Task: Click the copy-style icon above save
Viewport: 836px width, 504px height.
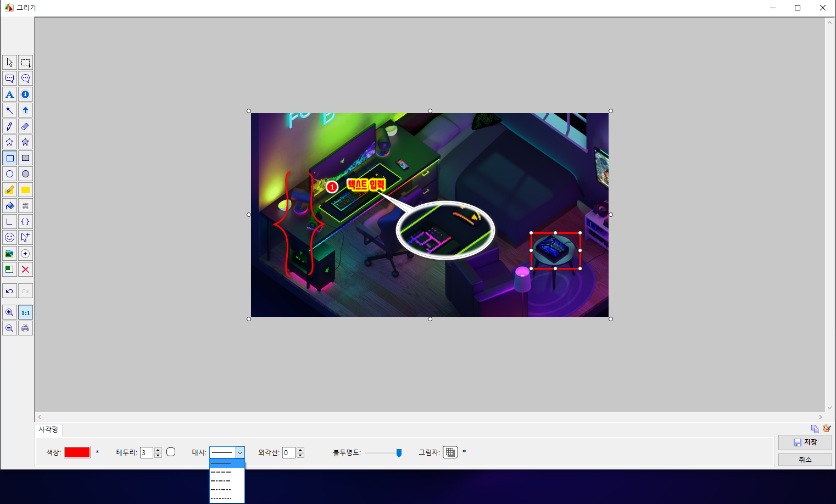Action: [815, 428]
